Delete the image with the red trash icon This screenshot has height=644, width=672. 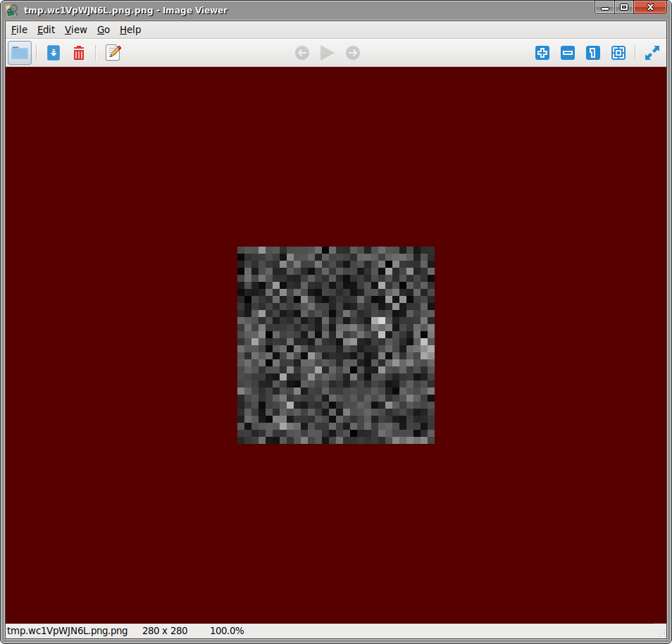[79, 53]
